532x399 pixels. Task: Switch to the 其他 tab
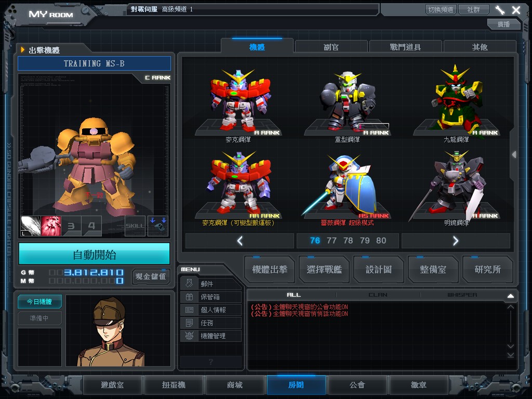point(480,47)
